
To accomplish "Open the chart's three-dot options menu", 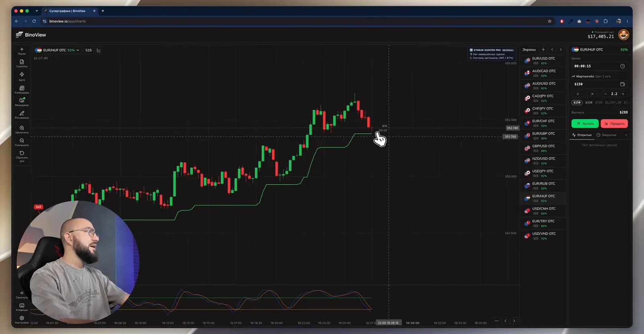I will pyautogui.click(x=497, y=321).
